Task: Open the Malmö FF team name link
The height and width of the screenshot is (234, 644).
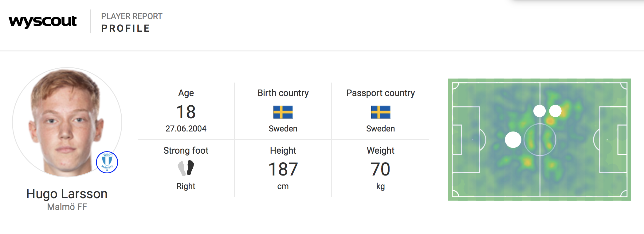Action: click(67, 207)
